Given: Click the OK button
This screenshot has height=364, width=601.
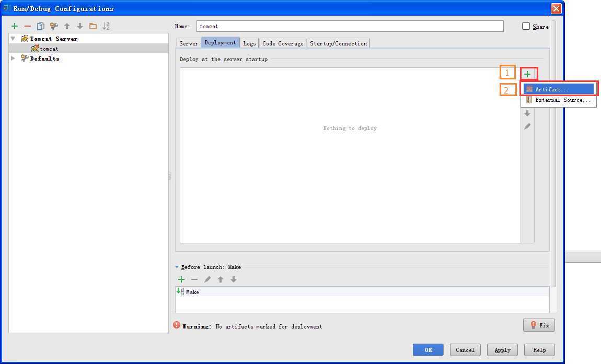Looking at the screenshot, I should pos(428,350).
